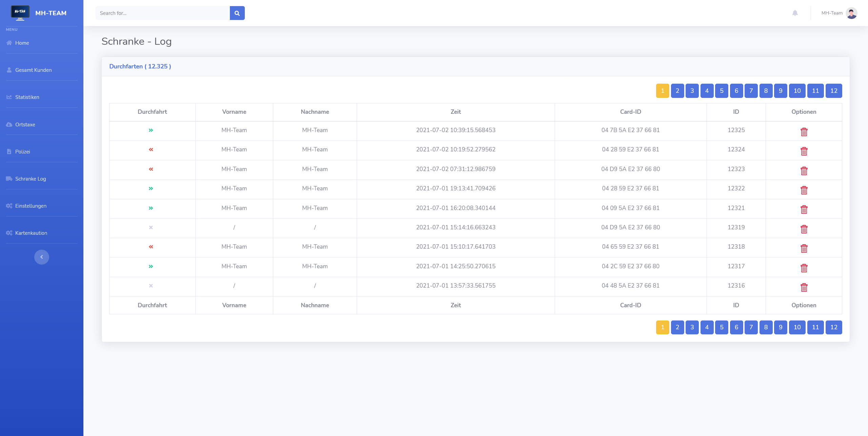Screen dimensions: 868x436
Task: Open Kartenkaution in sidebar
Action: (x=31, y=233)
